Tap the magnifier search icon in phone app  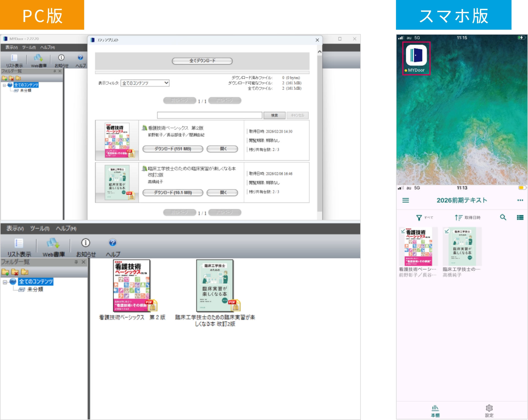pos(503,217)
